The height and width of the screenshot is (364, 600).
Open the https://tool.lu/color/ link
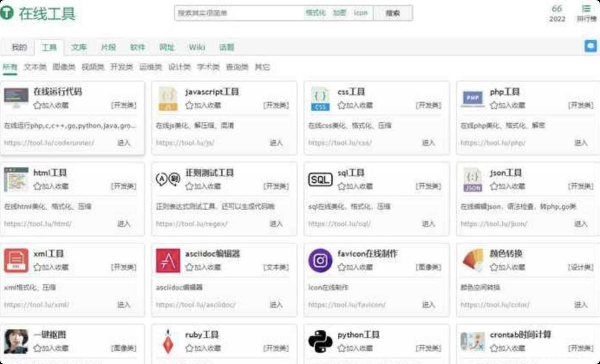pos(495,305)
